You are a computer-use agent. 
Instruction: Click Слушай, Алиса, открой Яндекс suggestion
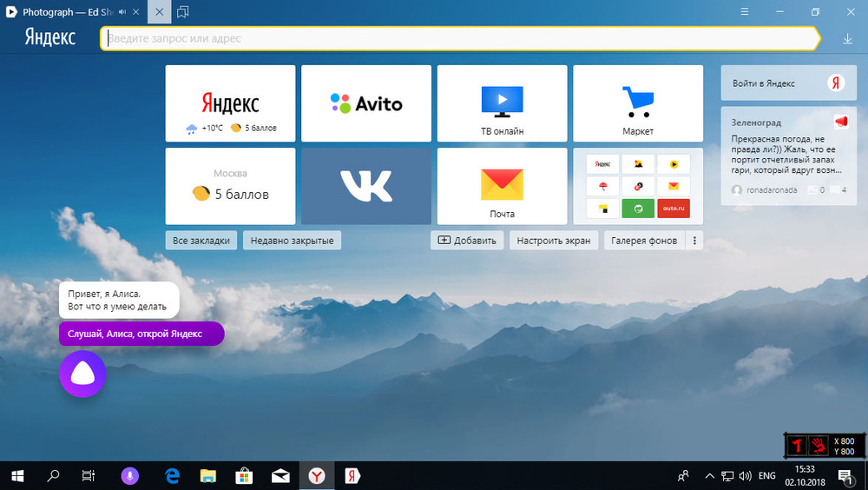coord(141,334)
